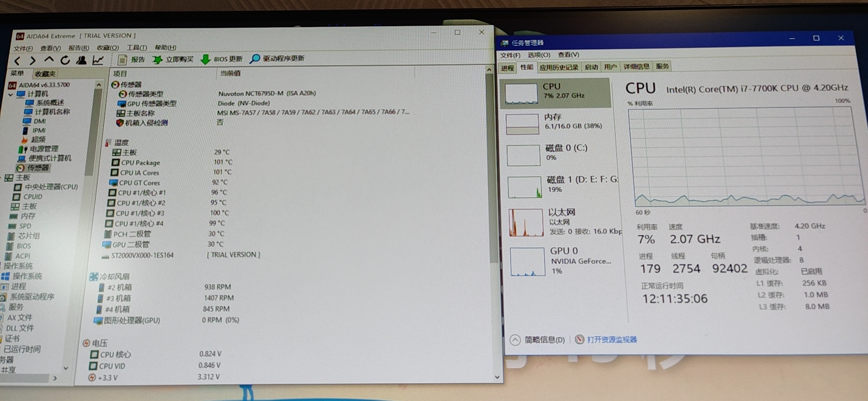Click the 当前值 column header
This screenshot has width=868, height=401.
click(x=230, y=73)
